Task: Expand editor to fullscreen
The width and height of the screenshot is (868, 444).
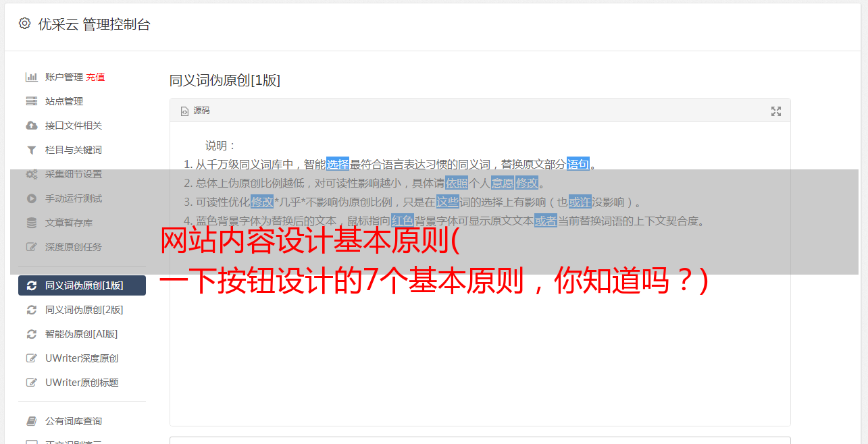Action: 776,111
